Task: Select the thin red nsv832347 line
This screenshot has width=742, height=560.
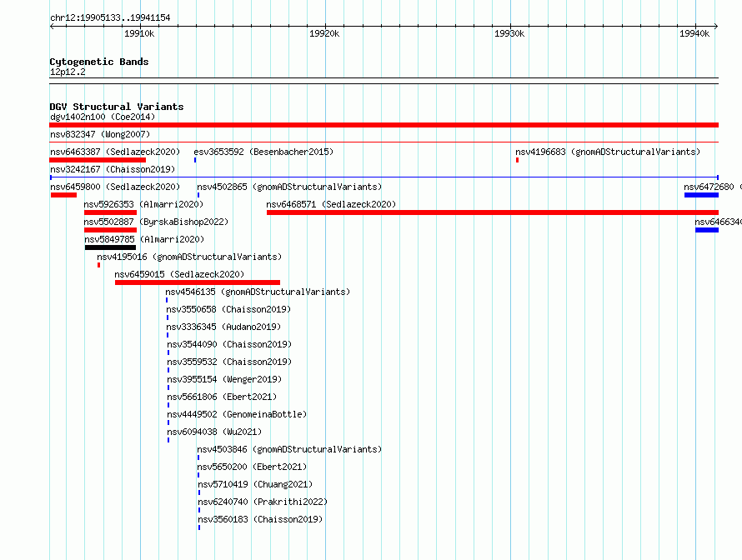Action: [384, 142]
